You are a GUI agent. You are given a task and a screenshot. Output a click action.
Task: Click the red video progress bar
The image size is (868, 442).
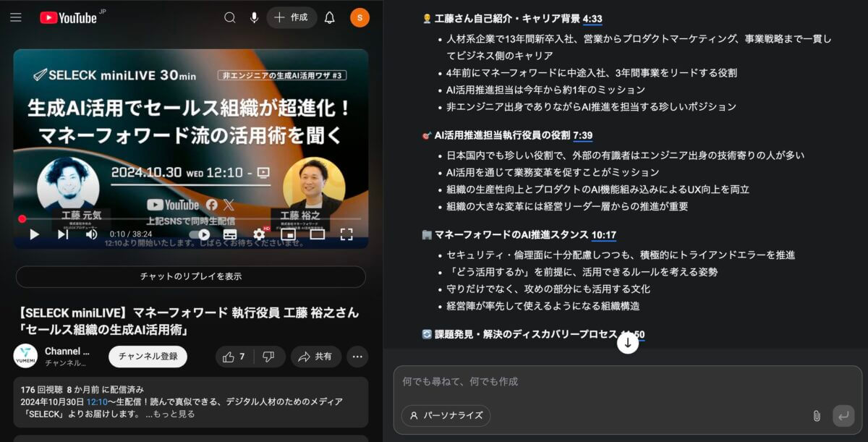[x=190, y=218]
